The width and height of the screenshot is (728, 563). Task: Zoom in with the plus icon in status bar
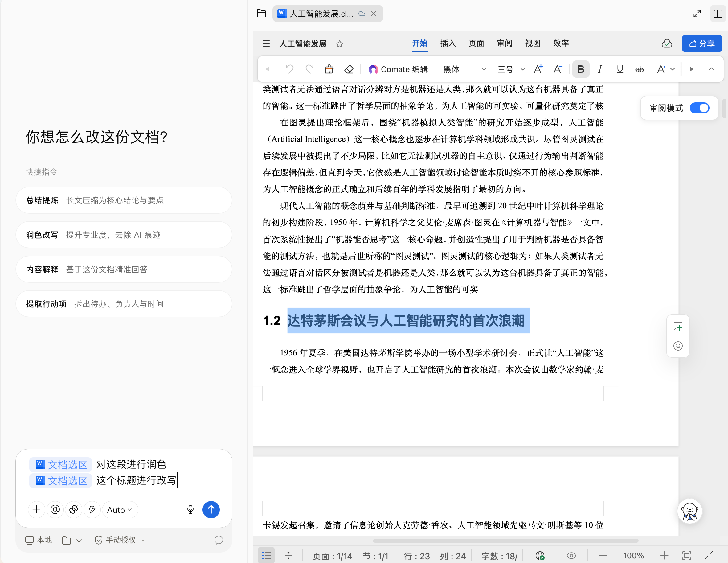pyautogui.click(x=664, y=556)
